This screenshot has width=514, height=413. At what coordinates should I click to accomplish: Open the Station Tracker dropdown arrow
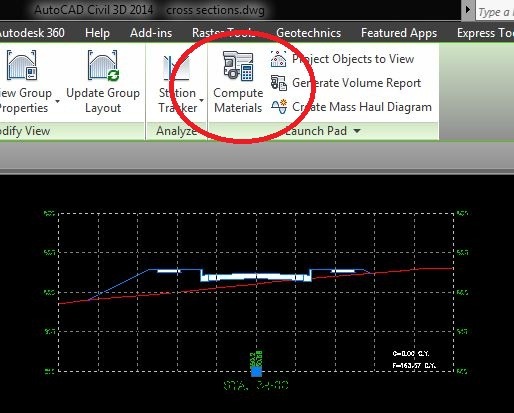click(201, 100)
